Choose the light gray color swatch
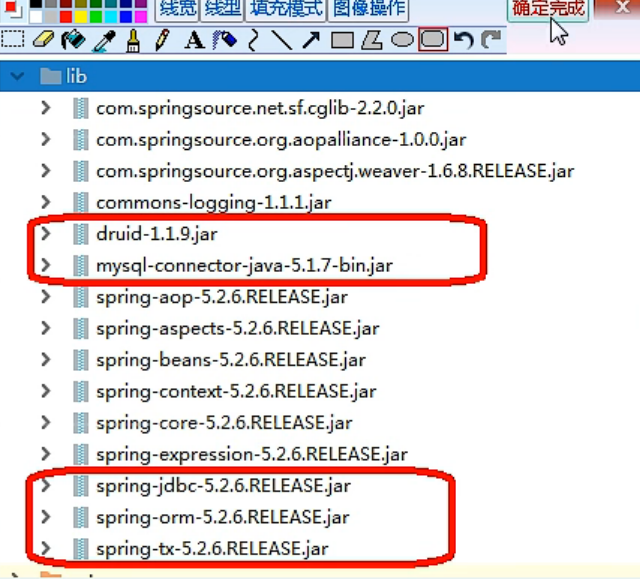The width and height of the screenshot is (640, 579). tap(51, 17)
